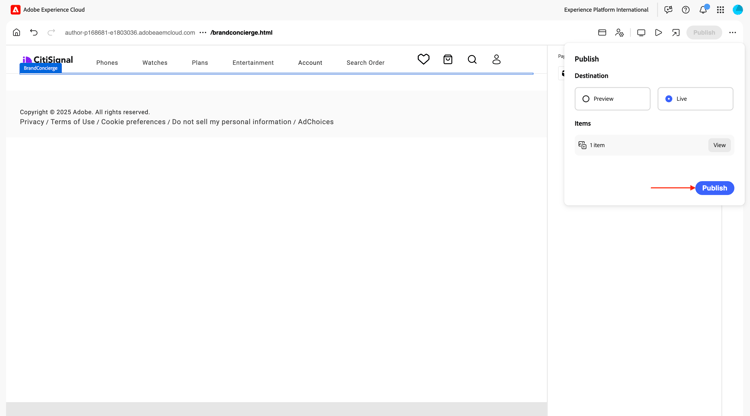
Task: Open the Privacy footer link
Action: click(x=32, y=122)
